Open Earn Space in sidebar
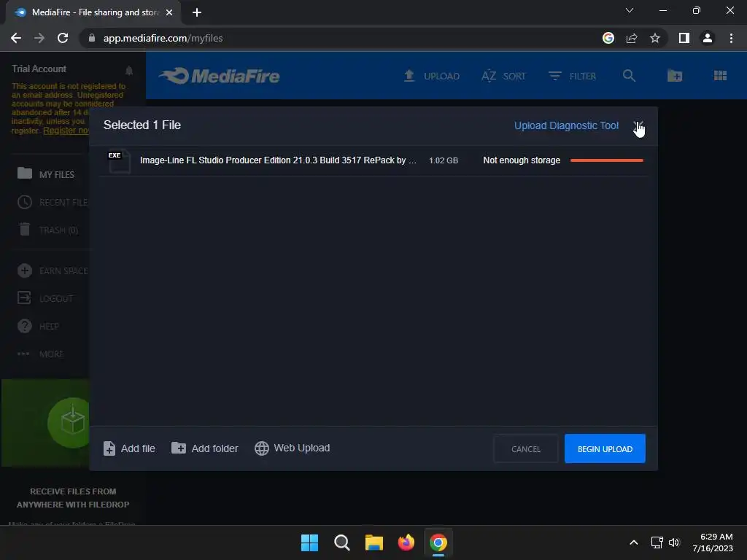747x560 pixels. [53, 271]
